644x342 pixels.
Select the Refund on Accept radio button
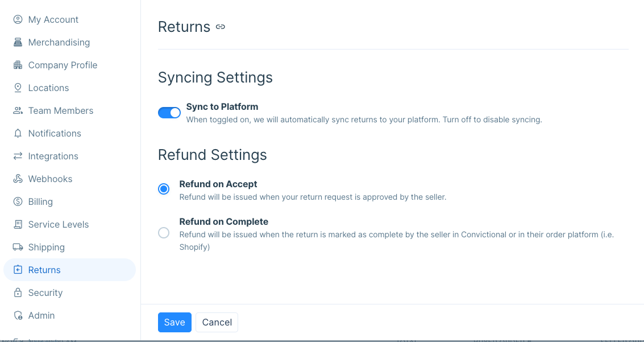point(164,189)
